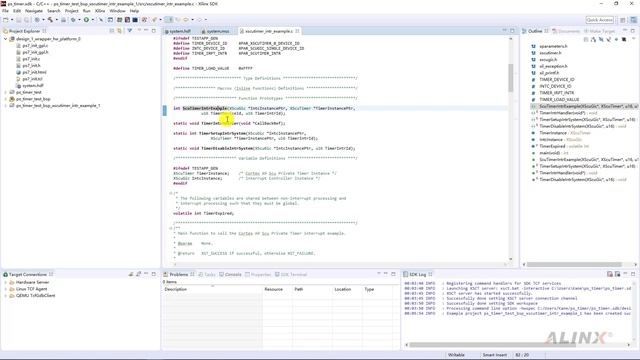The height and width of the screenshot is (360, 640).
Task: Click second Target Connections toolbar icon
Action: 139,274
